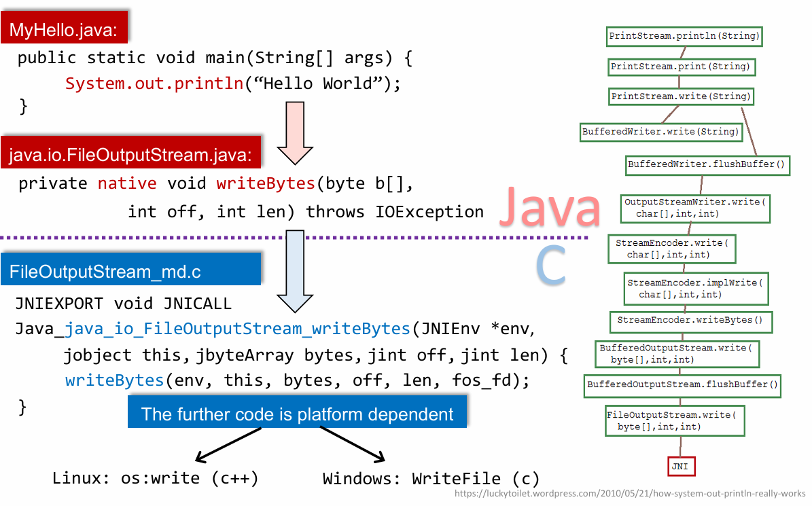Viewport: 812px width, 506px height.
Task: Select the MyHello.java red label
Action: (x=64, y=30)
